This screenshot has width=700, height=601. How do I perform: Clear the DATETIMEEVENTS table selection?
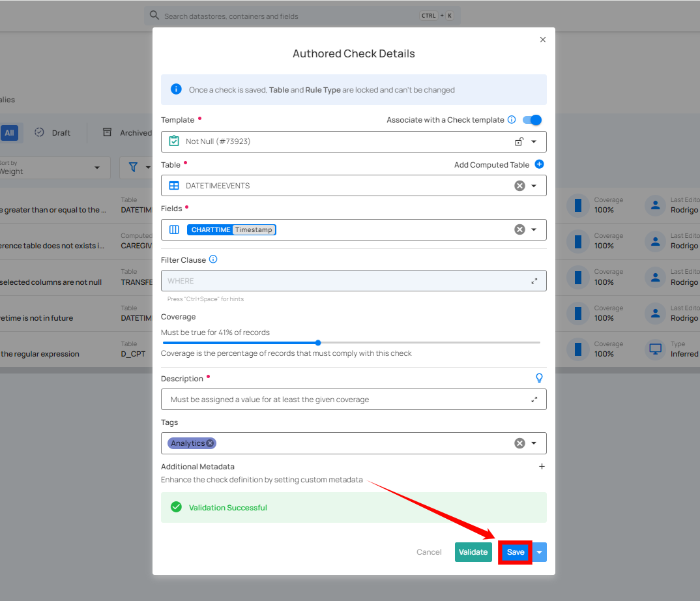point(519,186)
